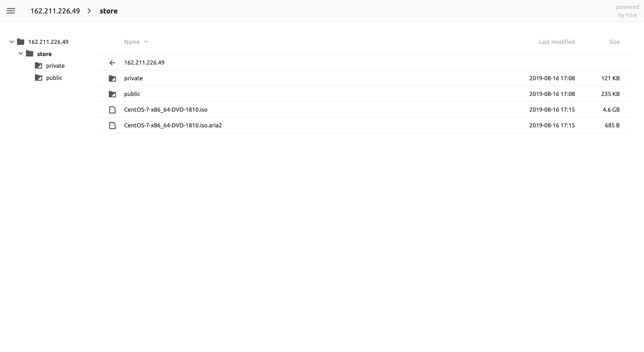The height and width of the screenshot is (352, 644).
Task: Download CentOS-7-x86_64-DVD-1810.iso
Action: [166, 110]
